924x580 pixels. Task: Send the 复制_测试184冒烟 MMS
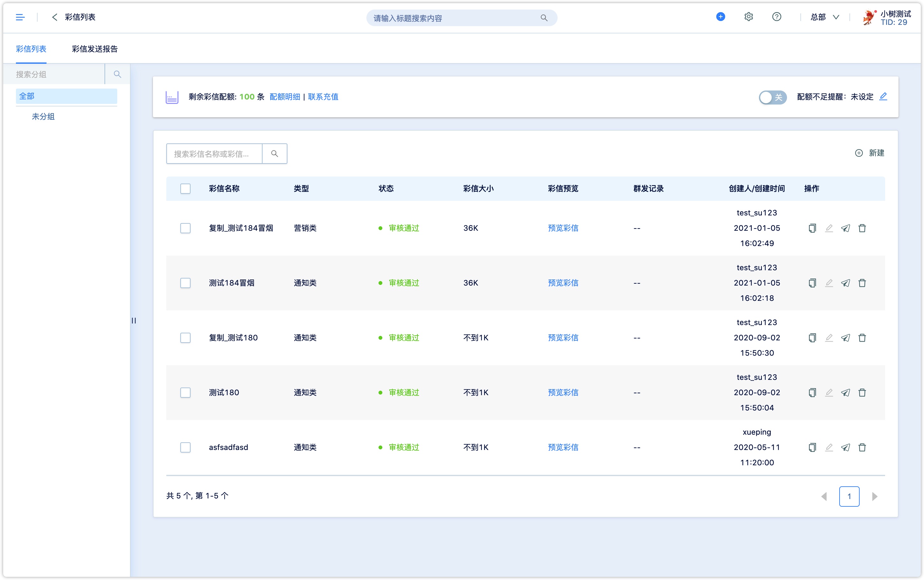pyautogui.click(x=845, y=228)
